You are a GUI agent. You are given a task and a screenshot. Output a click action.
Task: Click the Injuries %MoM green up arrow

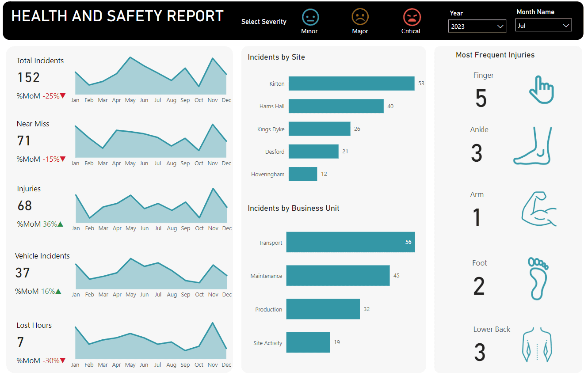coord(61,224)
